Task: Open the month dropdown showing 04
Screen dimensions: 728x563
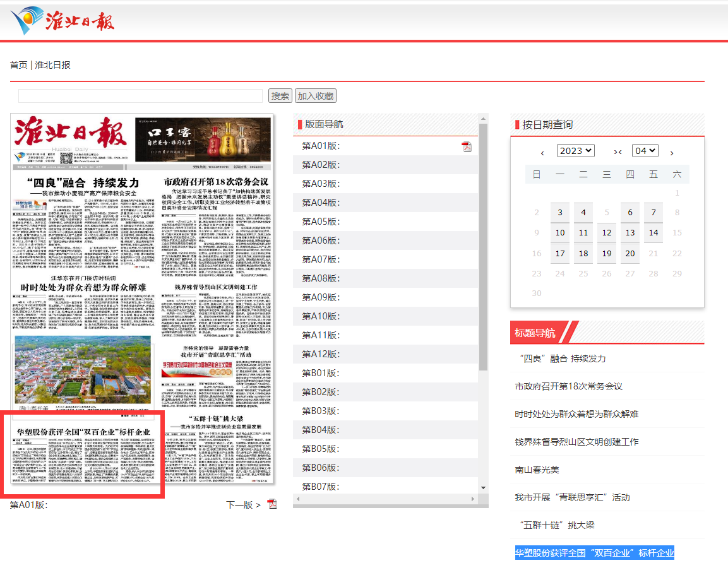Action: [x=645, y=151]
